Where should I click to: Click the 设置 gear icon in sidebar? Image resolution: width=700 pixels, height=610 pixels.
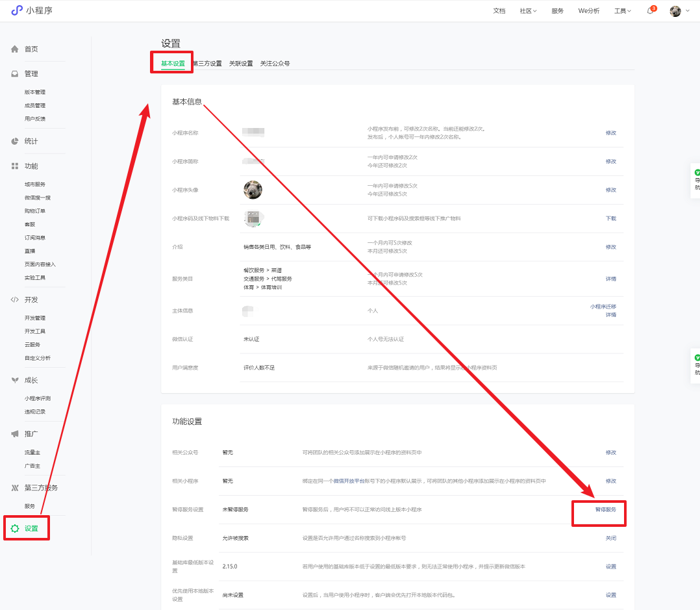coord(15,529)
